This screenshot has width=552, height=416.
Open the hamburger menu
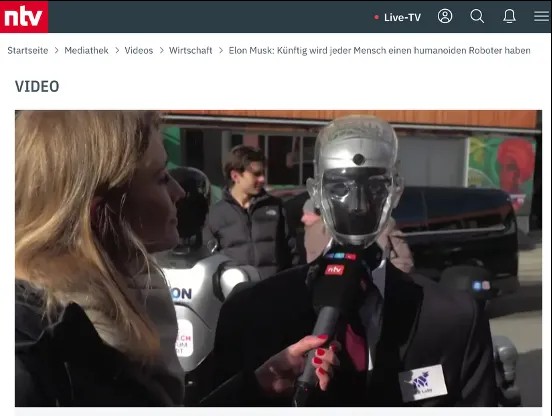541,16
